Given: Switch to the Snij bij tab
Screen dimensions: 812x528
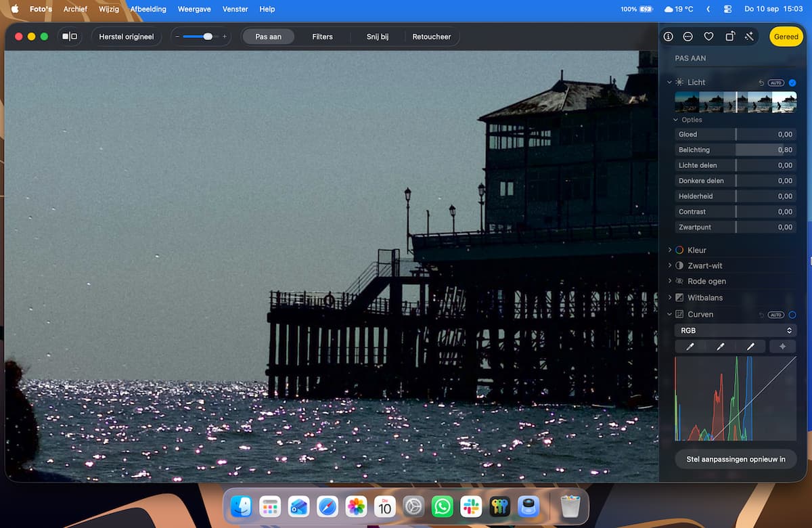Looking at the screenshot, I should 378,37.
